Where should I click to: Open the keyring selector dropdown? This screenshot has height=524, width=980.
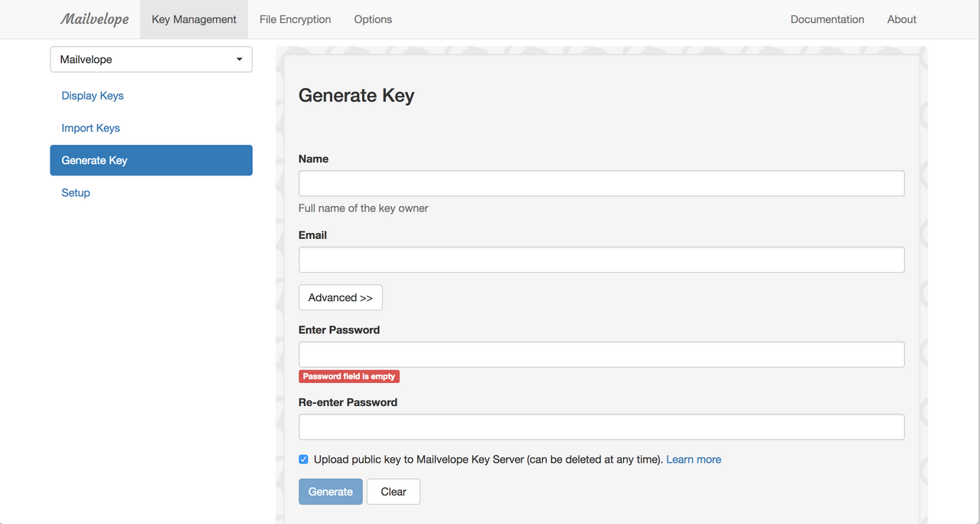[151, 59]
